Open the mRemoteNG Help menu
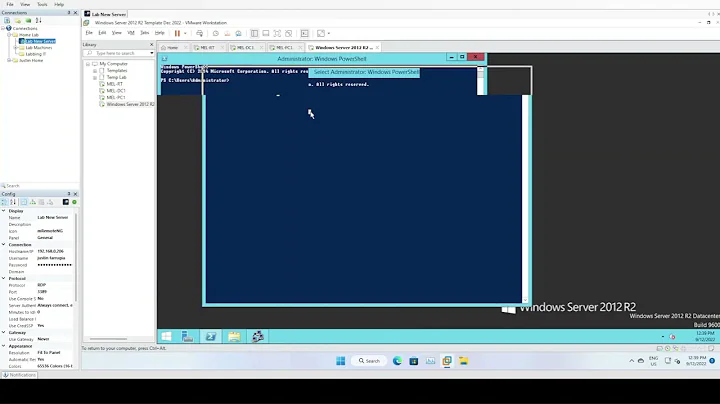This screenshot has height=404, width=720. (x=59, y=4)
